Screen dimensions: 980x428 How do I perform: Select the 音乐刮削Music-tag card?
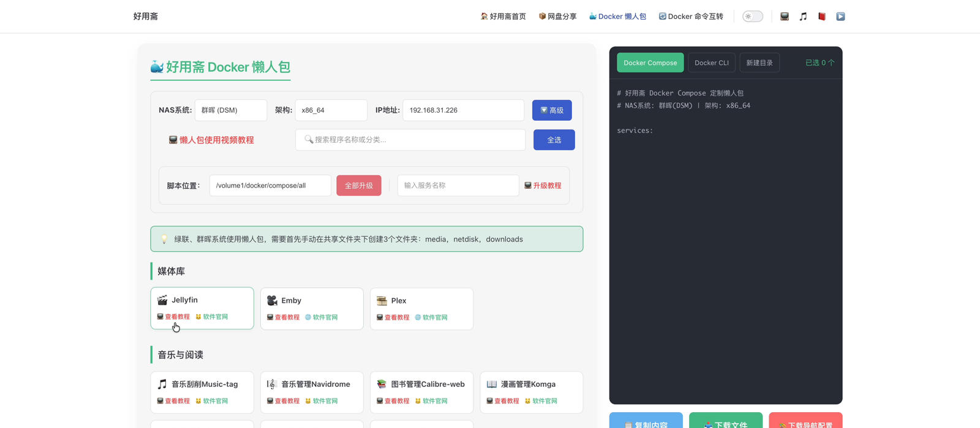202,392
